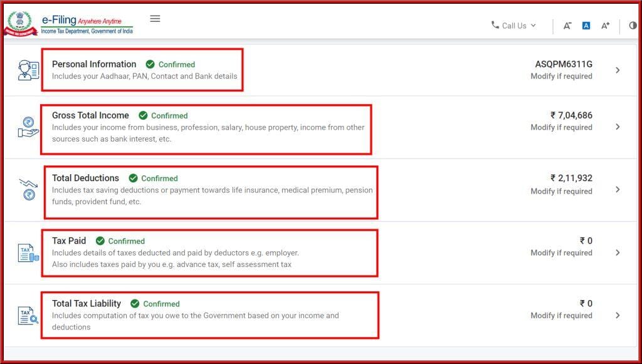Open the Call Us dropdown
The width and height of the screenshot is (642, 364).
pos(514,26)
